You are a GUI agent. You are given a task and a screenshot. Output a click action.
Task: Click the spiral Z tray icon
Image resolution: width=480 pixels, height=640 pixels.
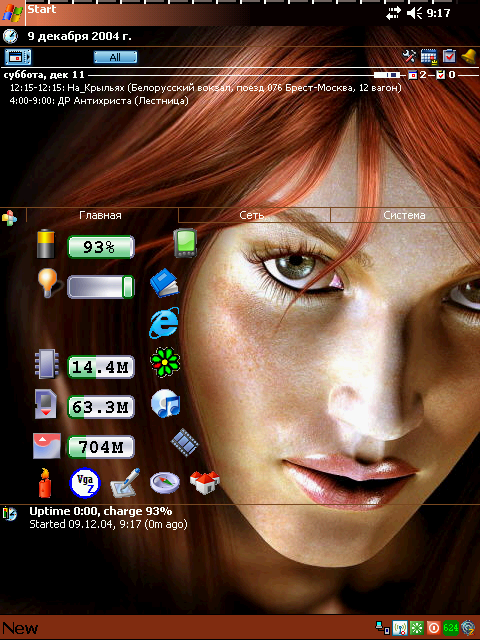pyautogui.click(x=468, y=628)
